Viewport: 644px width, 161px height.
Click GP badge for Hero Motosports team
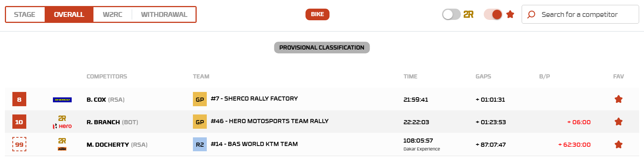[x=200, y=122]
